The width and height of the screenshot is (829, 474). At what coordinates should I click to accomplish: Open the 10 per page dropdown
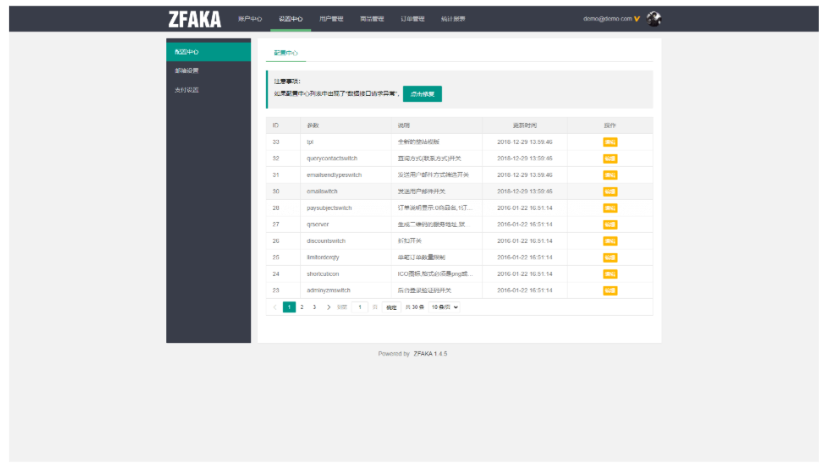point(445,307)
